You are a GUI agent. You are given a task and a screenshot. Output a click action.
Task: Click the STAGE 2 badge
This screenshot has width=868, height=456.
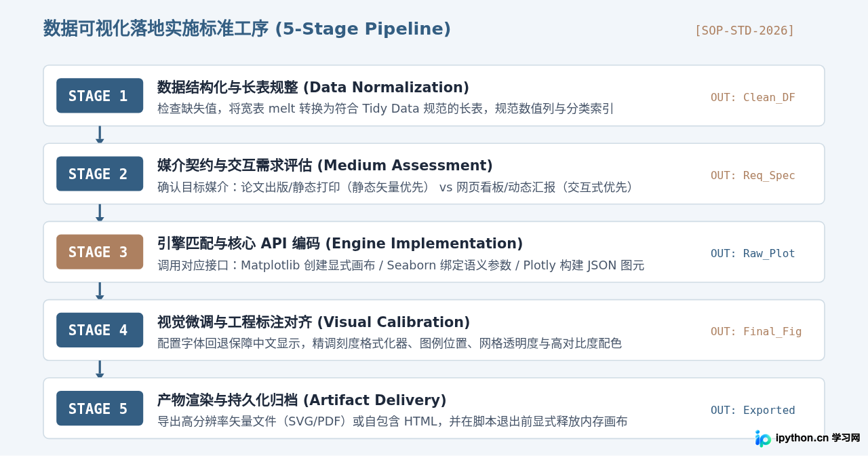(x=100, y=174)
